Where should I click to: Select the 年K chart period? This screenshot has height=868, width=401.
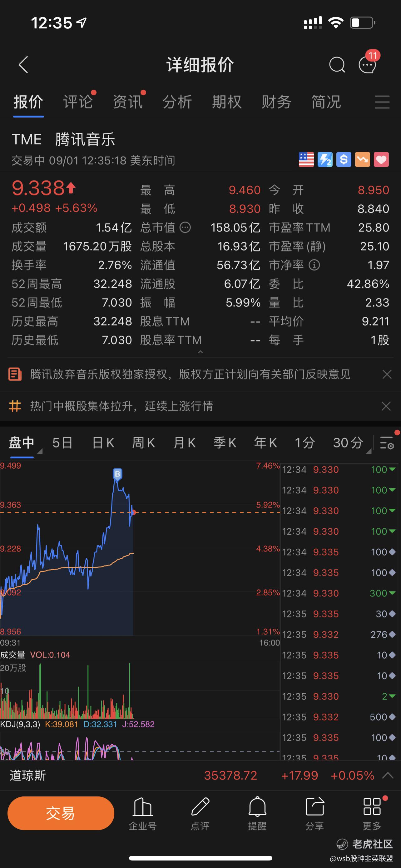click(x=266, y=443)
